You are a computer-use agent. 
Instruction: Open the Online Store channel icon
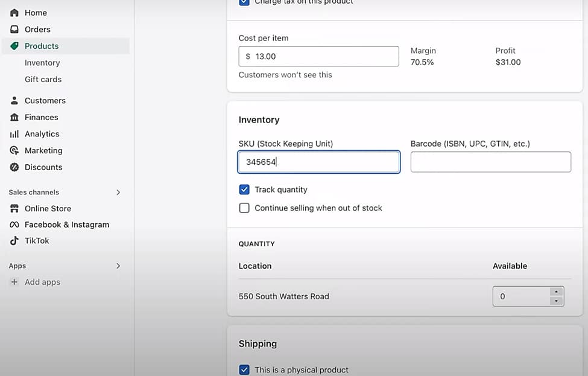14,208
